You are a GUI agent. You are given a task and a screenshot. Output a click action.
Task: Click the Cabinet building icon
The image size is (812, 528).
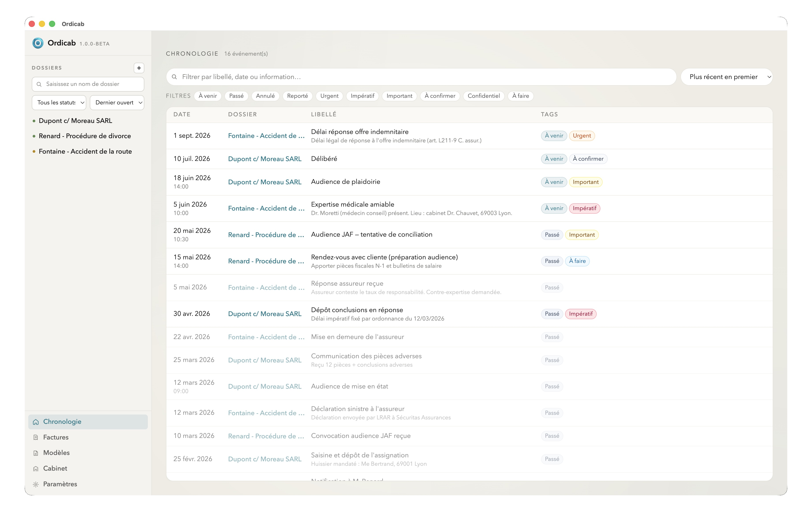(x=36, y=469)
